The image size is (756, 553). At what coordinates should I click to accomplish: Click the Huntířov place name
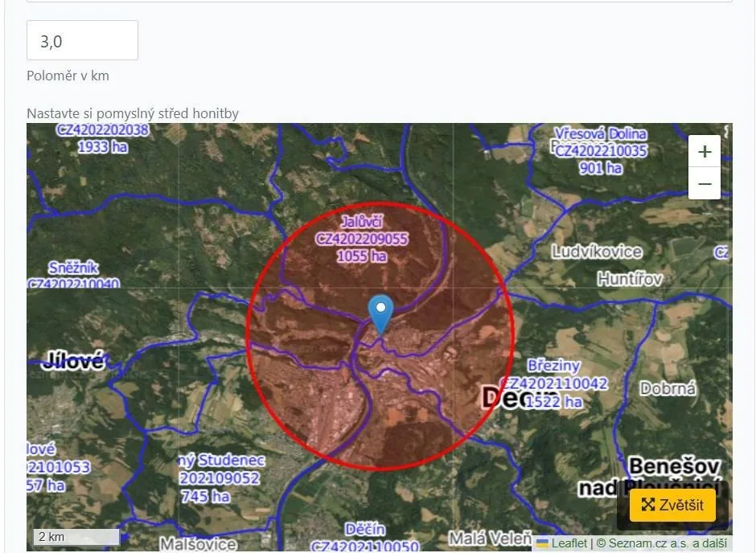pyautogui.click(x=630, y=279)
